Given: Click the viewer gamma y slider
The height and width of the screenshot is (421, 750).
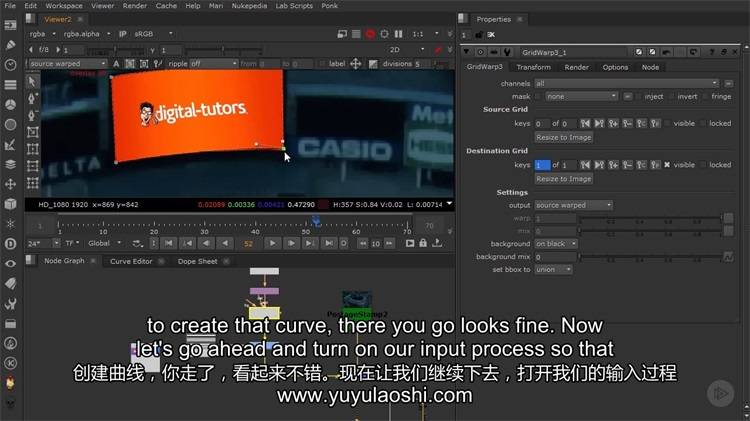Looking at the screenshot, I should point(223,50).
